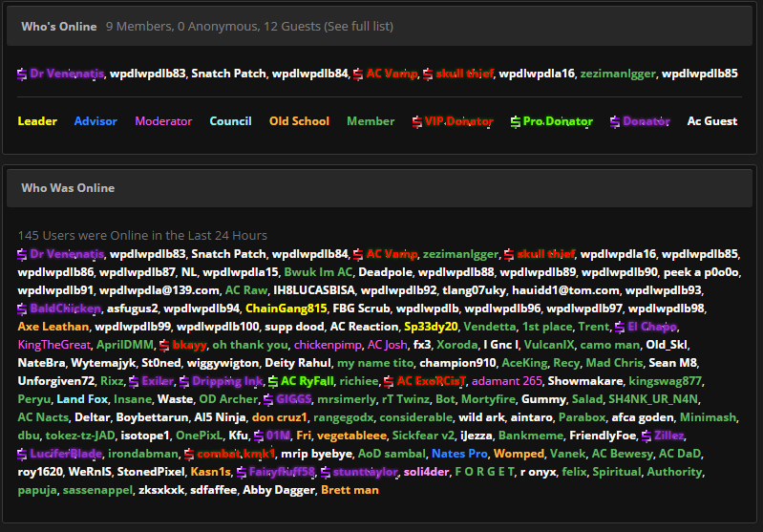The image size is (763, 532).
Task: Open the Moderator group legend link
Action: (163, 121)
